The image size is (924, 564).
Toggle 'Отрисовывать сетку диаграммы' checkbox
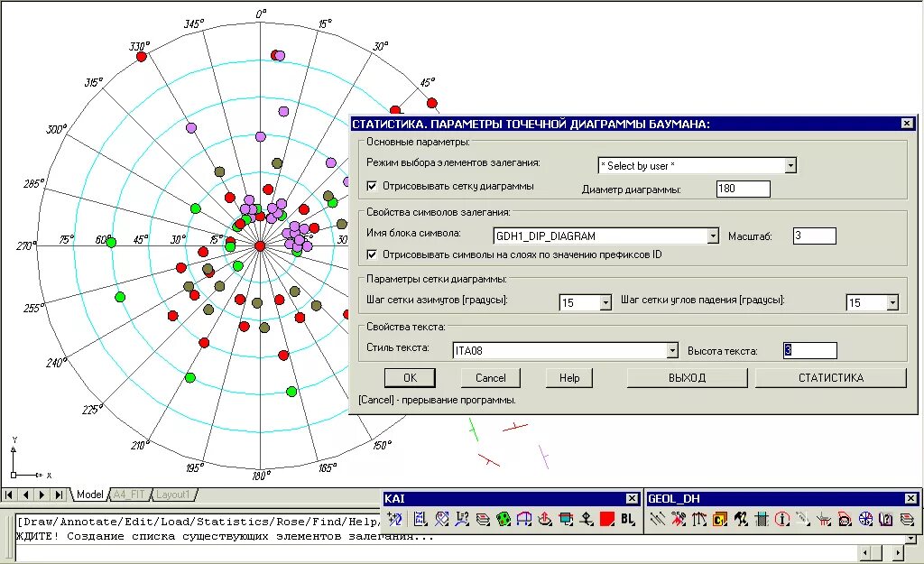tap(372, 186)
